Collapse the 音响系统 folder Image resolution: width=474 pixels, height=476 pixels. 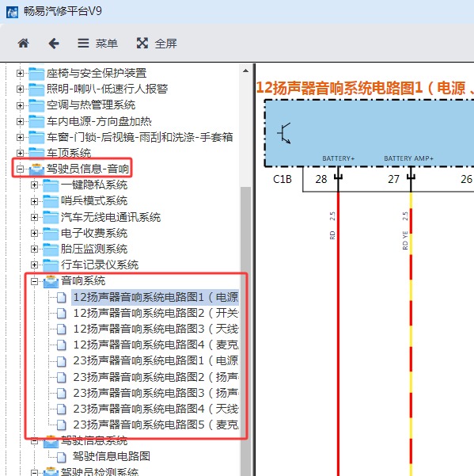coord(34,281)
